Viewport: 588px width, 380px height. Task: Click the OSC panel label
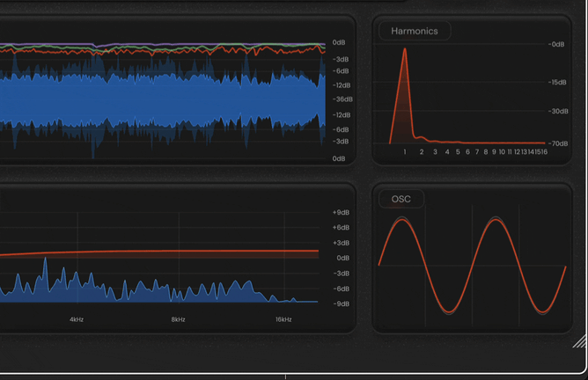click(x=401, y=199)
